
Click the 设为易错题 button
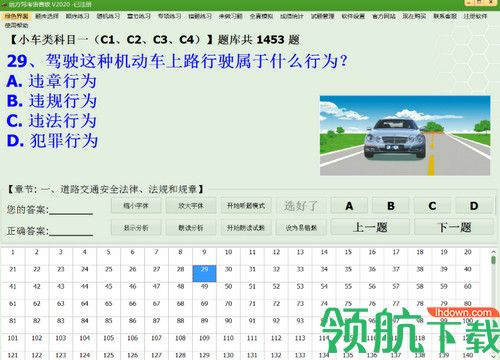301,228
